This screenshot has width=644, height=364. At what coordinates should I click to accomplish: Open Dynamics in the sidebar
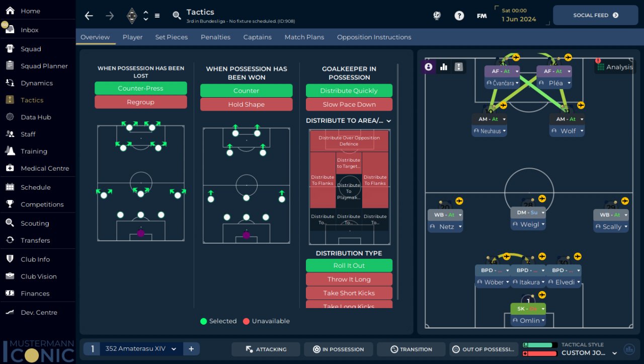coord(37,83)
